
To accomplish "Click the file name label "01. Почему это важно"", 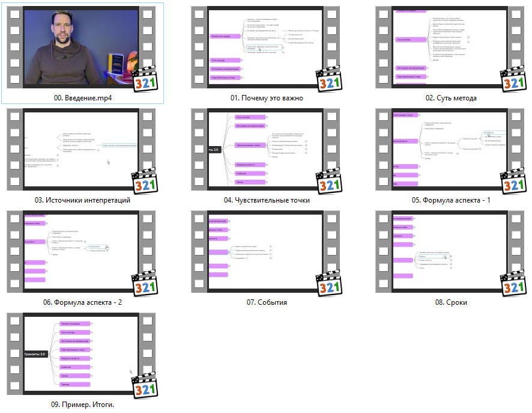I will tap(267, 98).
